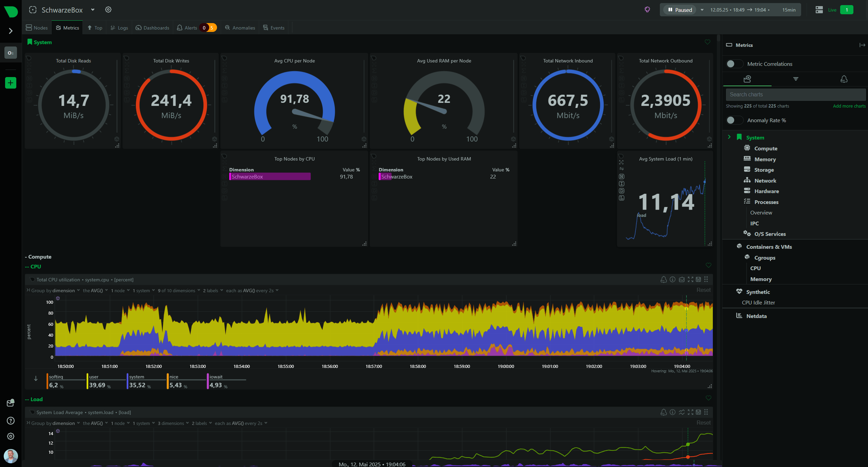
Task: Click Reset on the CPU chart
Action: pos(703,290)
